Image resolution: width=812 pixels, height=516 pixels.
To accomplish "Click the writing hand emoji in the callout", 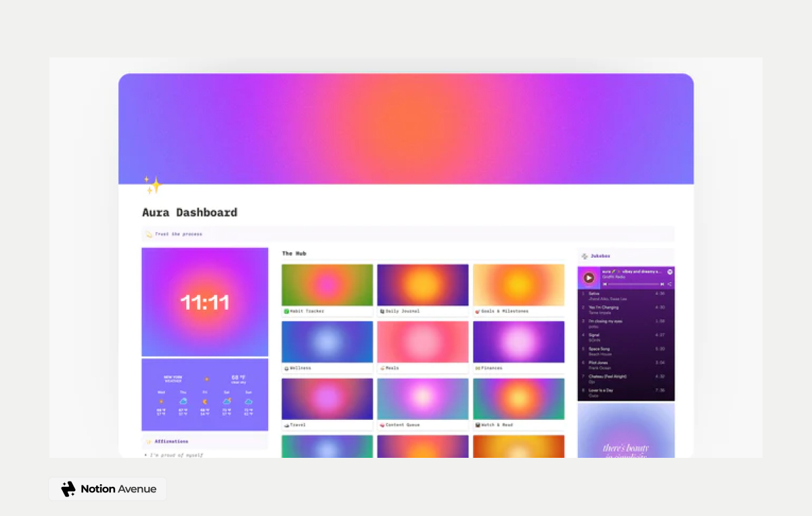I will pos(150,233).
